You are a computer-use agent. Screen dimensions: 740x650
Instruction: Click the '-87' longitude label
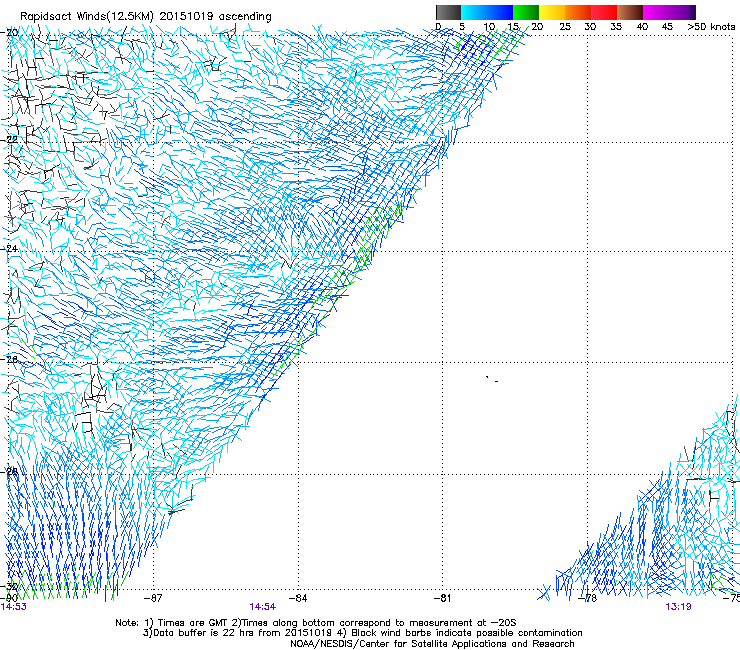pos(153,599)
